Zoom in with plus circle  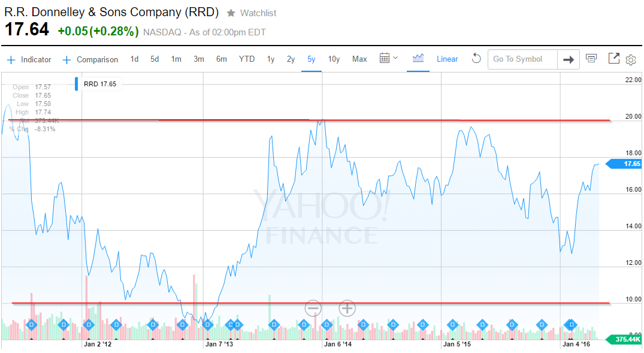[x=347, y=308]
